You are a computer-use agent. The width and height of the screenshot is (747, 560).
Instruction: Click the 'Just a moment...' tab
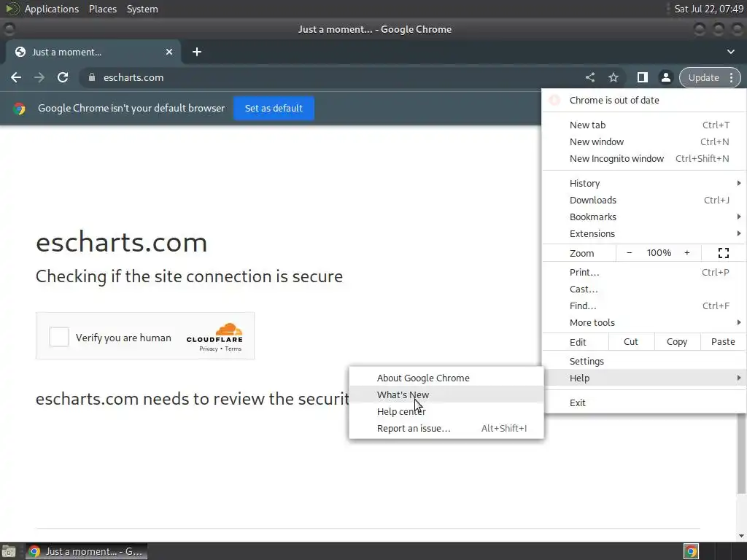point(93,52)
